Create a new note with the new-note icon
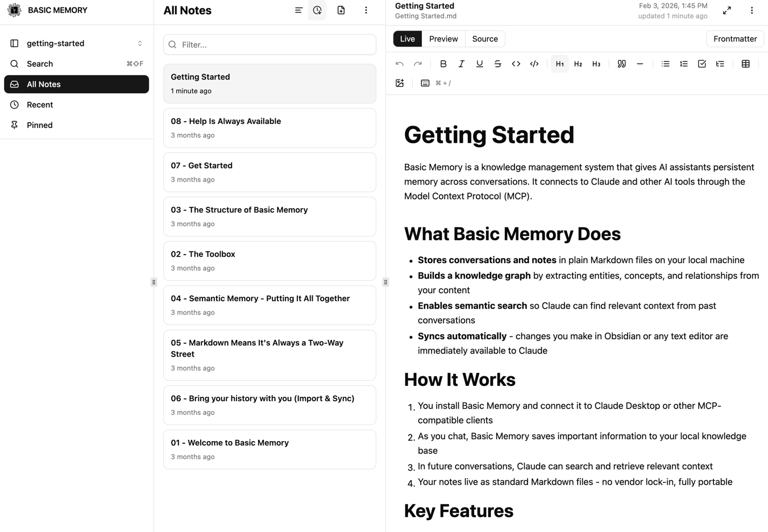Viewport: 768px width, 532px height. [x=341, y=10]
